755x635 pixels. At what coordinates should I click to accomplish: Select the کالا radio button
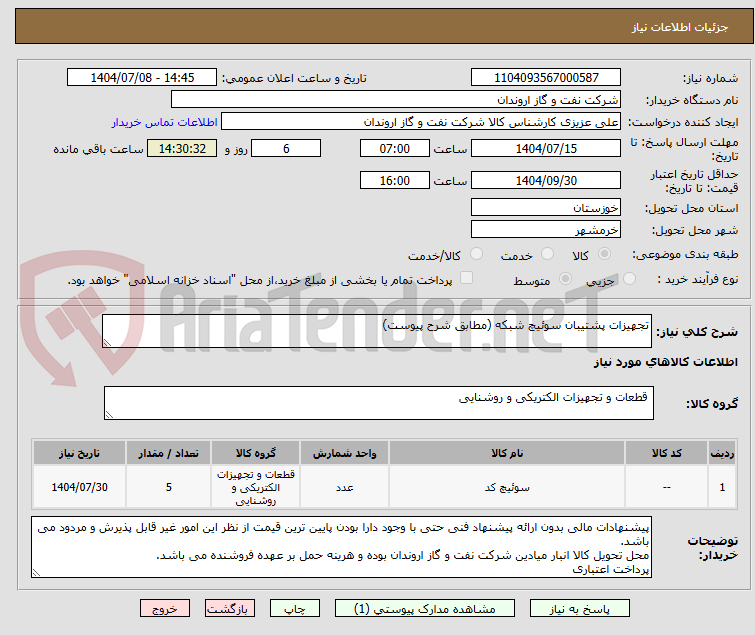pos(604,254)
